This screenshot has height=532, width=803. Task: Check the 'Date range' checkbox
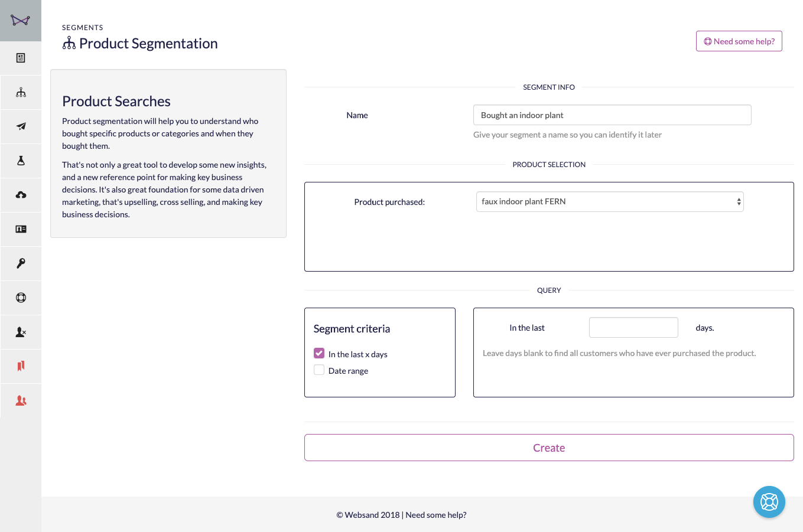coord(319,370)
